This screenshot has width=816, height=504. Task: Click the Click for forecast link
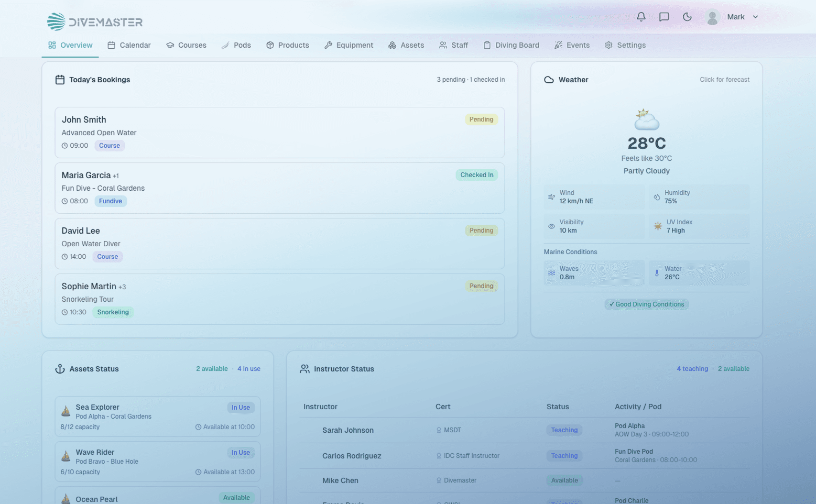click(x=725, y=80)
